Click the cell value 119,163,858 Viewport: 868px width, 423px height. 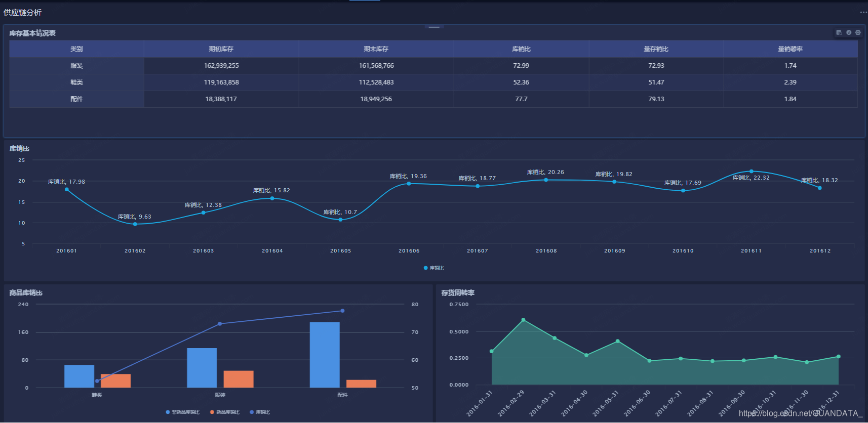[x=221, y=82]
